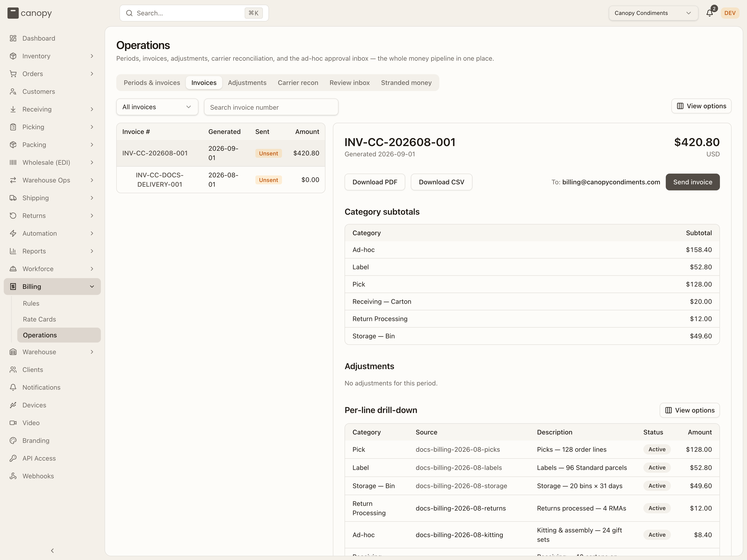Expand the Shipping menu chevron
This screenshot has height=560, width=747.
[x=92, y=198]
